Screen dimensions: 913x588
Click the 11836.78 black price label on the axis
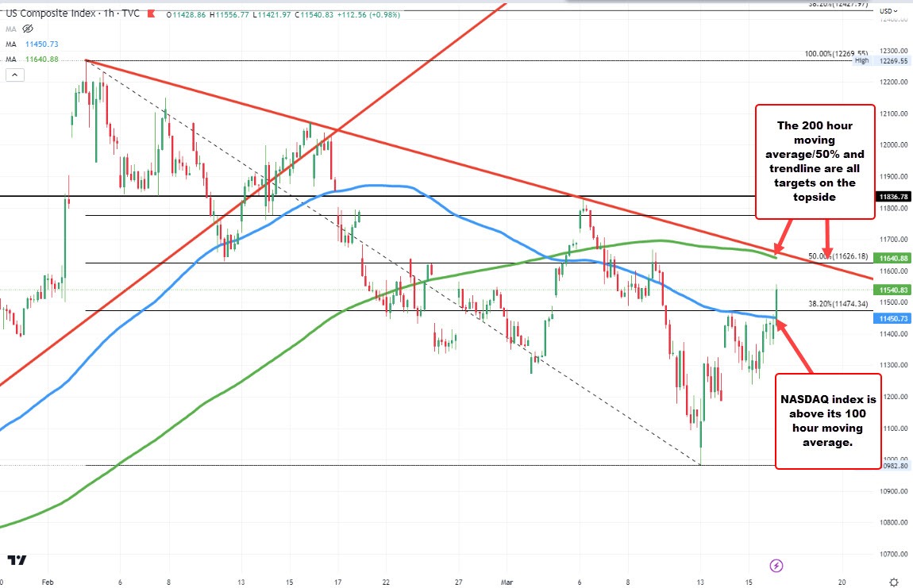pyautogui.click(x=893, y=197)
